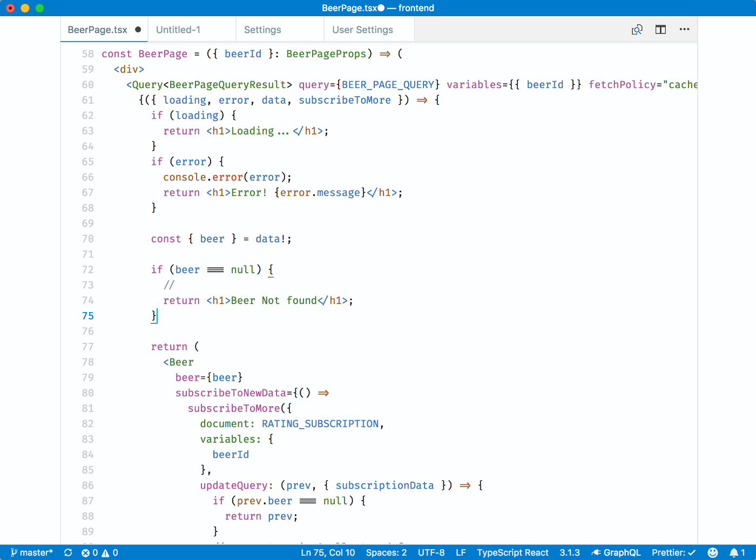This screenshot has height=560, width=756.
Task: Click BeerPageProps type on line 58
Action: (326, 54)
